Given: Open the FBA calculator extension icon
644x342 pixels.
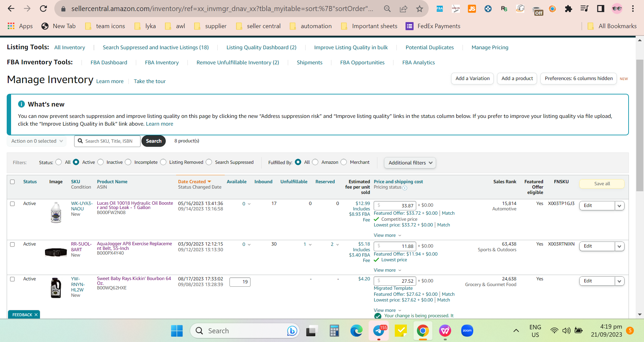Looking at the screenshot, I should [x=439, y=9].
